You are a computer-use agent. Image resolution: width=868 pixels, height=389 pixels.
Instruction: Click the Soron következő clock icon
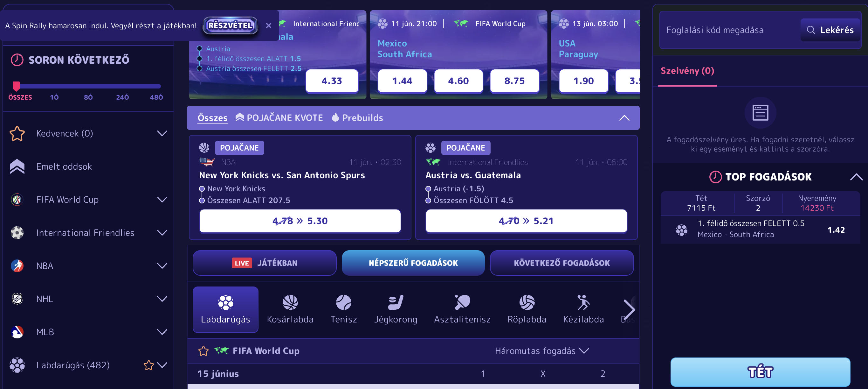click(17, 60)
